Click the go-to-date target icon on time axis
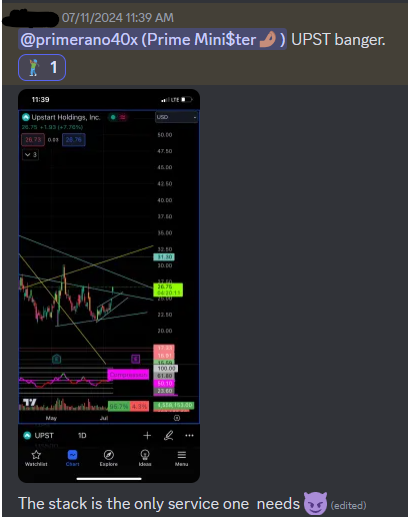Viewport: 408px width, 517px height. 177,418
